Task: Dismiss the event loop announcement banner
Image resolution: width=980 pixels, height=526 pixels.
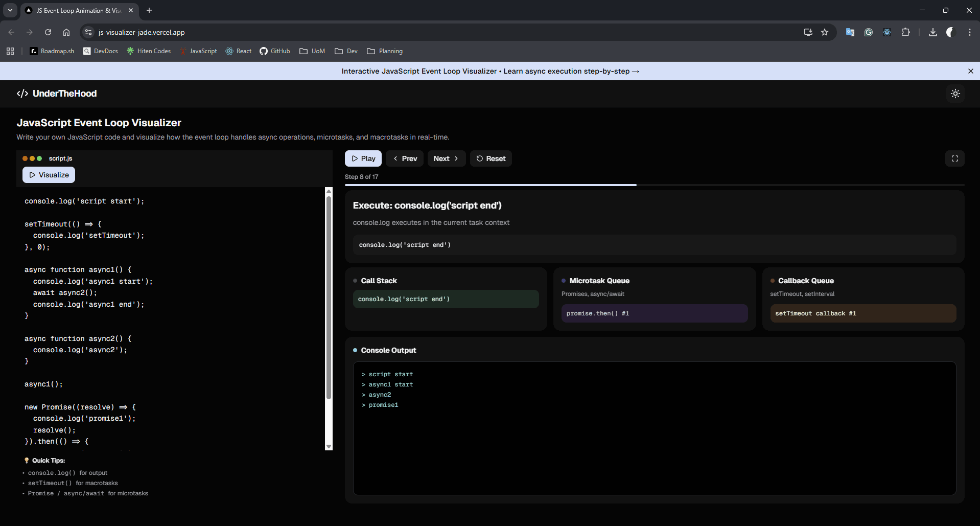Action: point(970,71)
